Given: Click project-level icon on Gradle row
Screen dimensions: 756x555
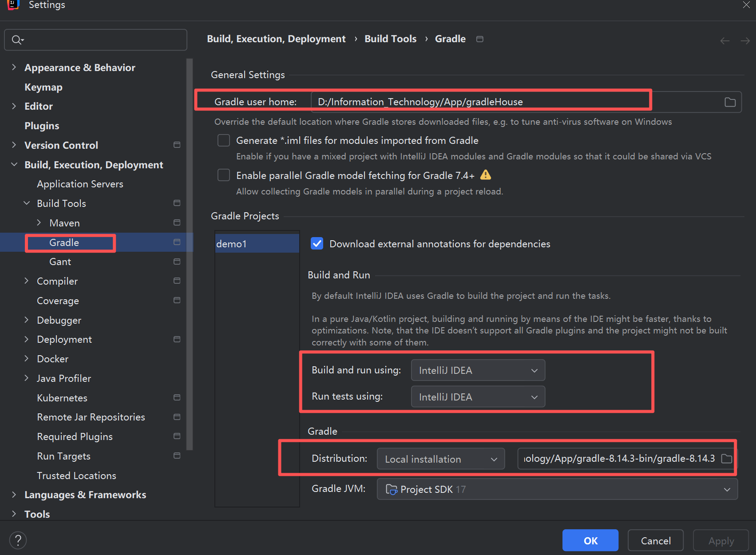Looking at the screenshot, I should click(177, 242).
